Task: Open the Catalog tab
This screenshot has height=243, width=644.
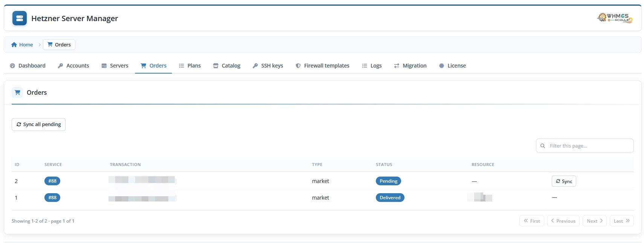Action: 227,66
